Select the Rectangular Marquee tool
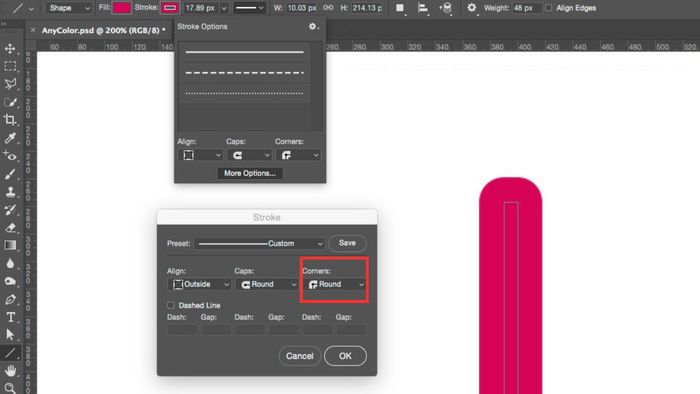Viewport: 700px width, 394px height. [10, 66]
